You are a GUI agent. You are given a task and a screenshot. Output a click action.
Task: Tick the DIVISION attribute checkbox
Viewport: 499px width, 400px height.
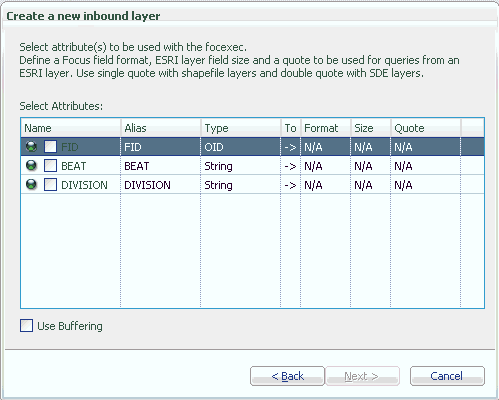[x=50, y=184]
